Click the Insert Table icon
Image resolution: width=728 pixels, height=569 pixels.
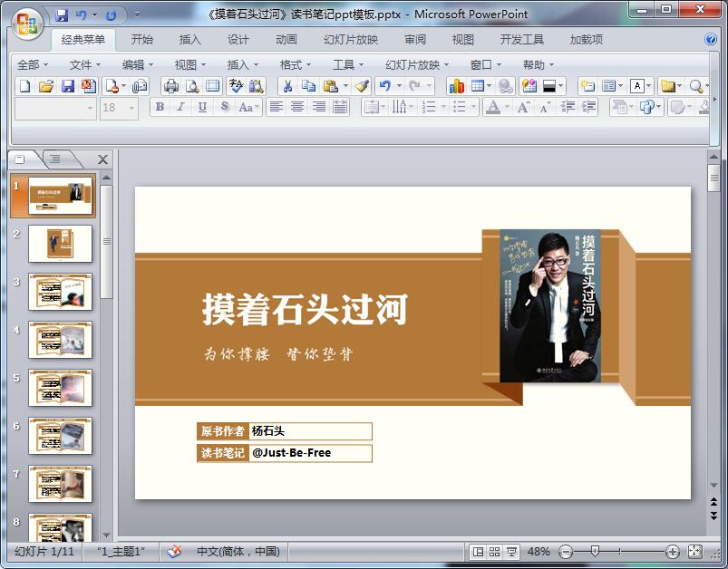click(x=478, y=86)
